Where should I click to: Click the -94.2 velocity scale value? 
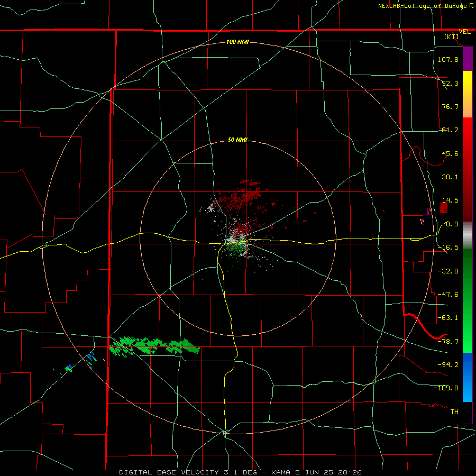[x=448, y=364]
